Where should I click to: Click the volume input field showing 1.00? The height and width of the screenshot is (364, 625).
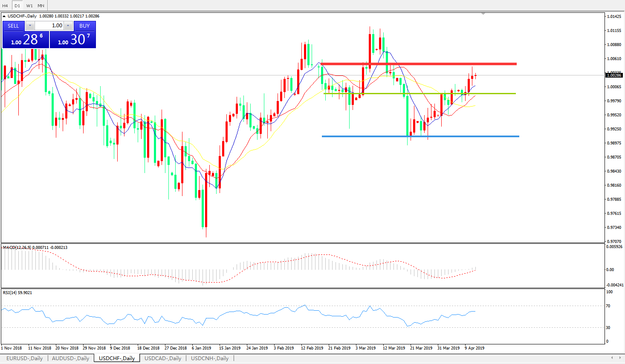pos(49,26)
